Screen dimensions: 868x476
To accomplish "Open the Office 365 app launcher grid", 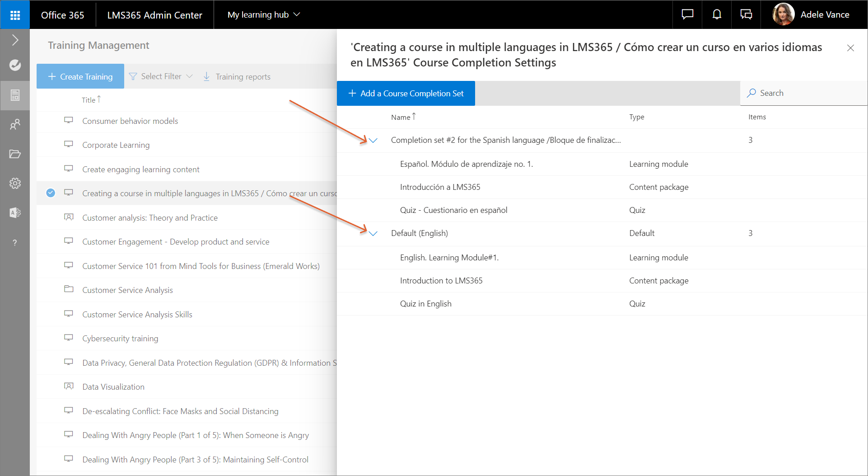I will click(15, 15).
